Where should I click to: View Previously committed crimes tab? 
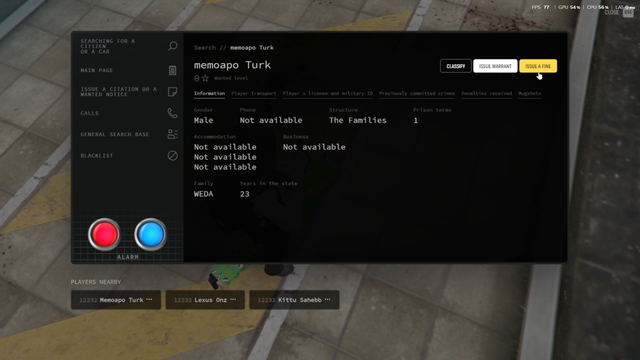(417, 93)
